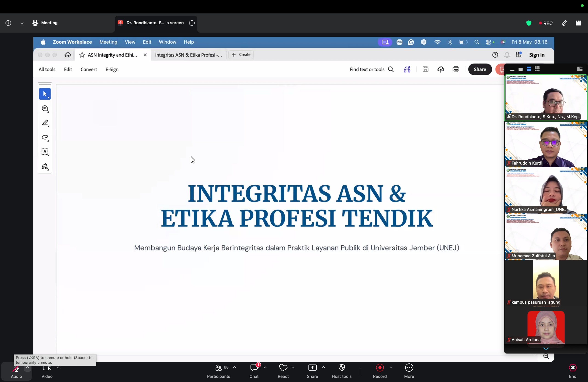This screenshot has height=382, width=588.
Task: Open the Share options caret
Action: click(x=324, y=368)
